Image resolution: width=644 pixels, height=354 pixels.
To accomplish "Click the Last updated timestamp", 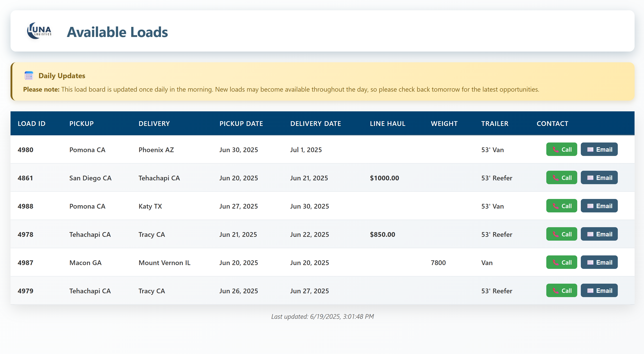I will coord(322,317).
